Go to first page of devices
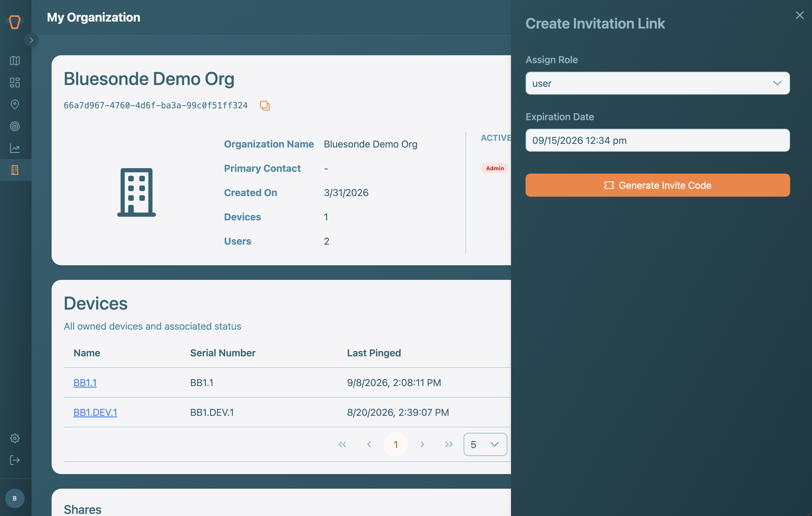This screenshot has height=516, width=812. pos(342,444)
